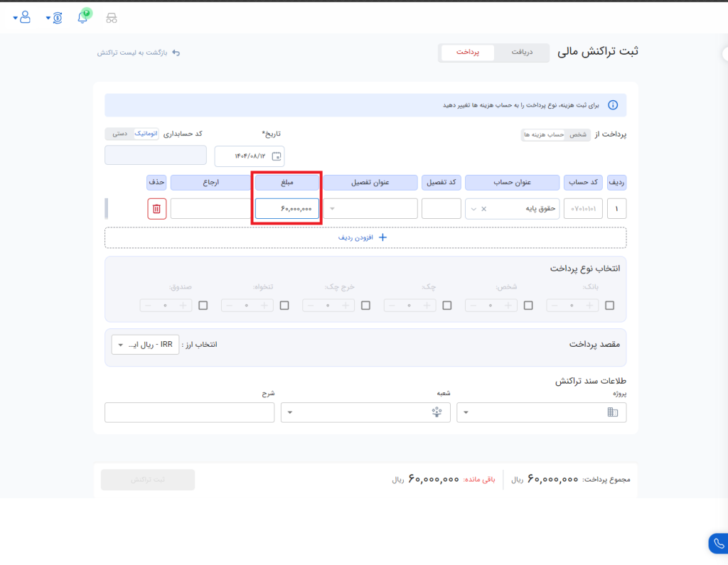728x565 pixels.
Task: Click the مبلغ amount input field
Action: pyautogui.click(x=287, y=209)
